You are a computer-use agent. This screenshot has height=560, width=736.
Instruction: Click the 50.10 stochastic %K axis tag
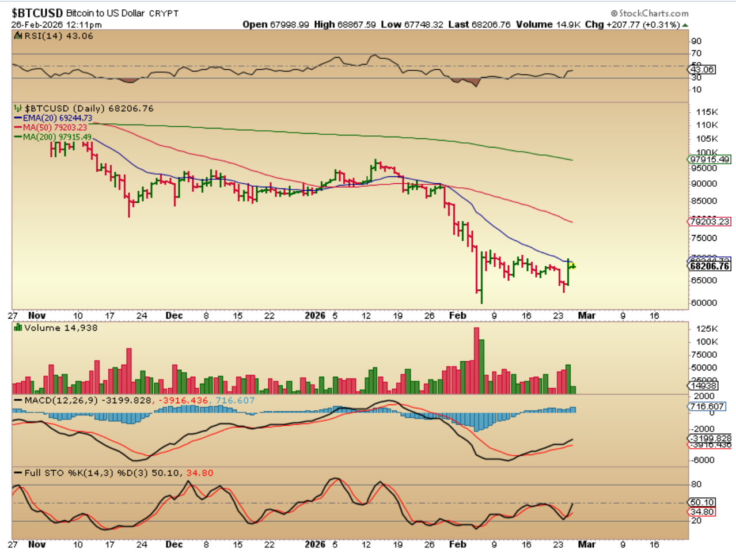coord(702,502)
